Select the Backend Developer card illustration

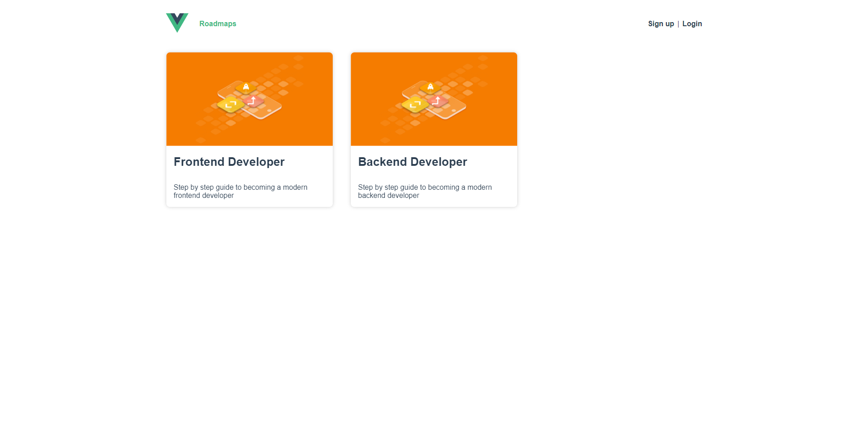[x=434, y=99]
